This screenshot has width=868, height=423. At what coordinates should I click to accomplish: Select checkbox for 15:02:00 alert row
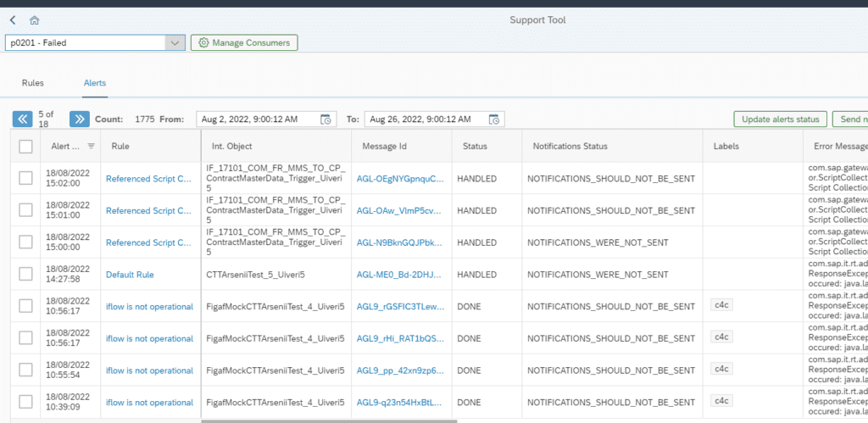tap(25, 178)
